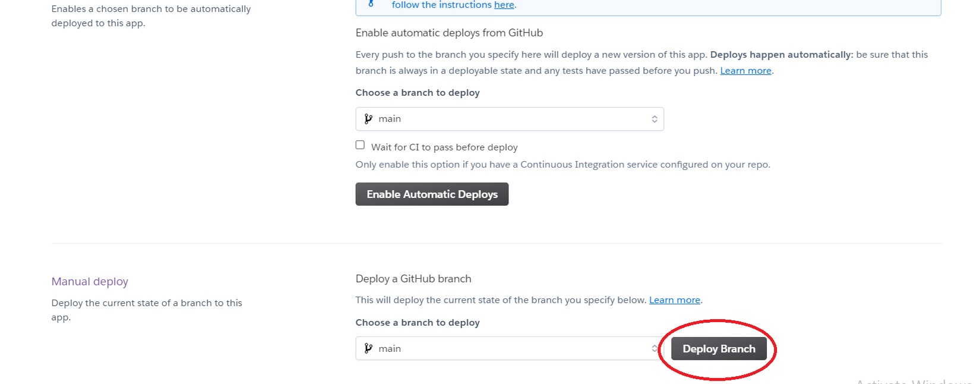Screen dimensions: 980x384
Task: Click "Choose a branch to deploy" label above manual selector
Action: 418,323
